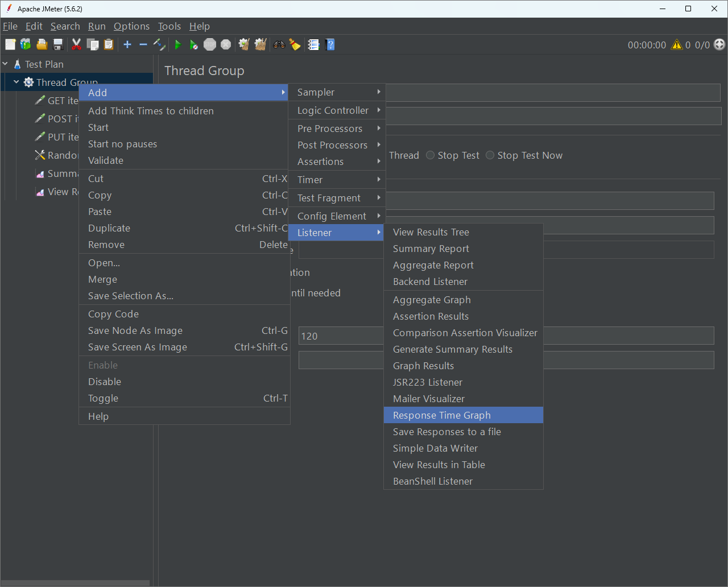The width and height of the screenshot is (728, 587).
Task: Click the Save floppy disk icon
Action: [57, 44]
